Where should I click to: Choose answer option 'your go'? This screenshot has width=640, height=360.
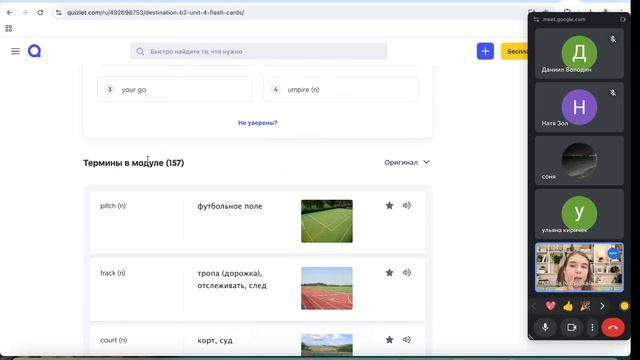(x=175, y=89)
